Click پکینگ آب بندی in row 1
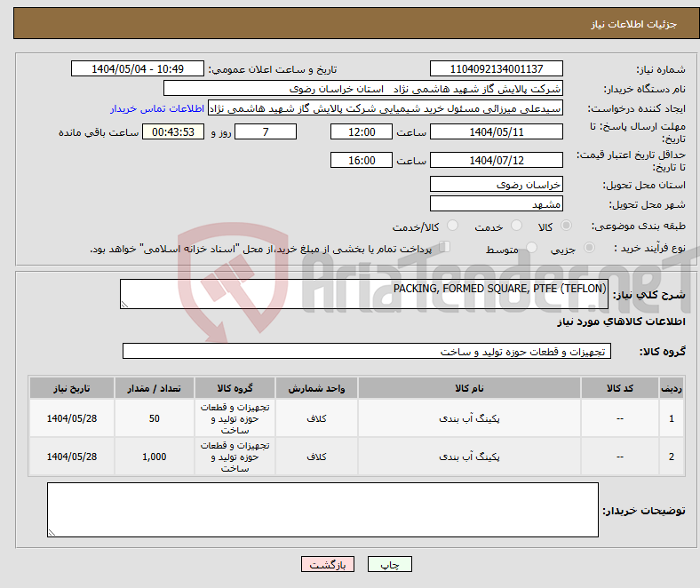This screenshot has height=588, width=700. pos(469,418)
